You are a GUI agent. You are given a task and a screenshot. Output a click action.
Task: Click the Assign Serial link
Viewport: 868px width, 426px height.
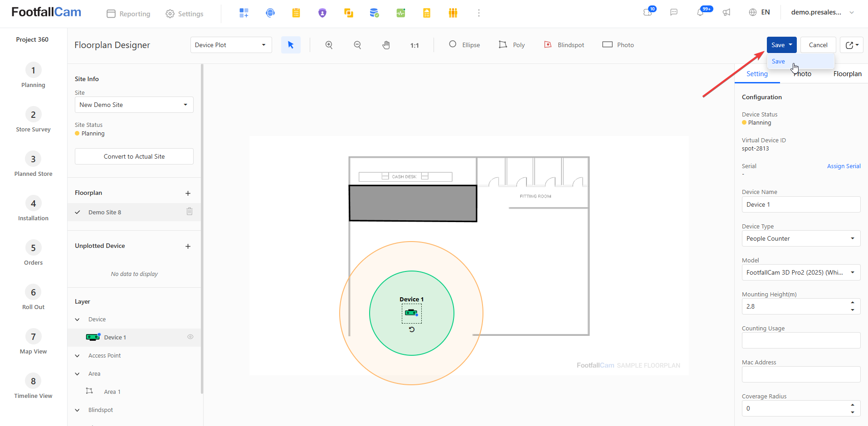(x=844, y=166)
